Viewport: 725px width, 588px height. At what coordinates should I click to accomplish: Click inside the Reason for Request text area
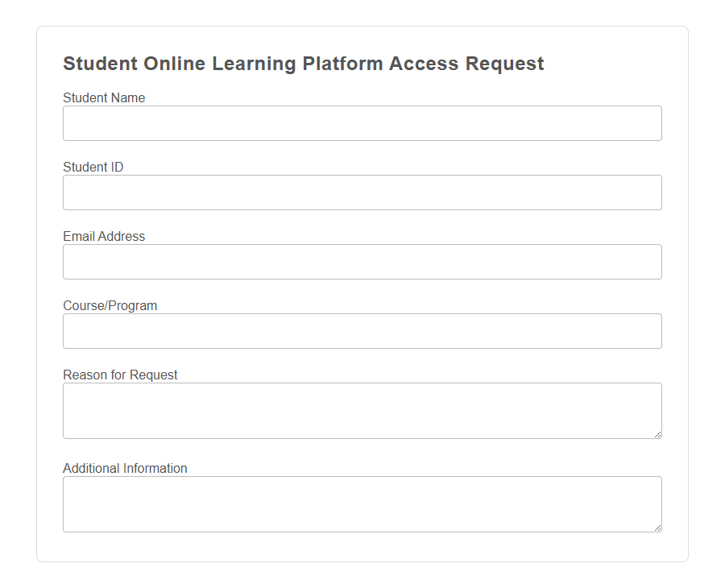tap(362, 409)
